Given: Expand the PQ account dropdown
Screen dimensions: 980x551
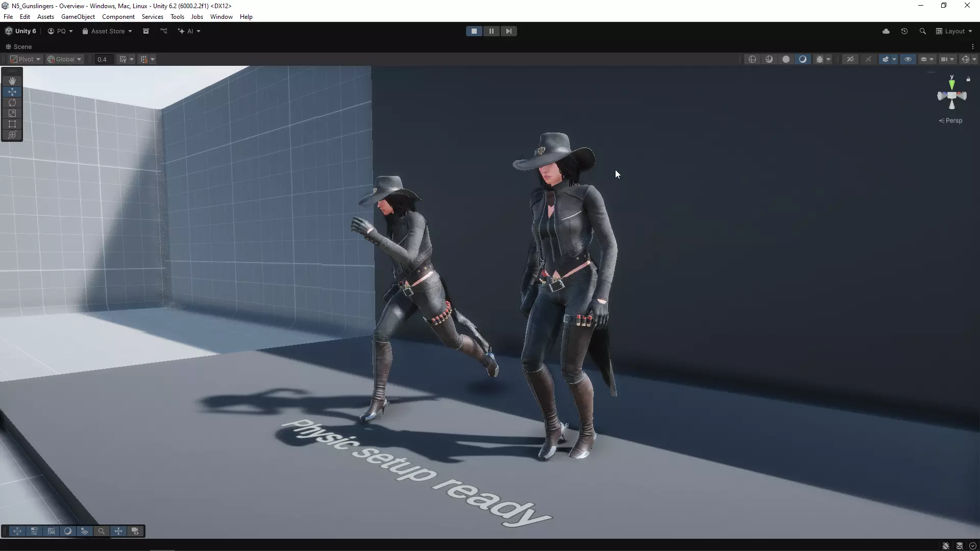Looking at the screenshot, I should 60,31.
